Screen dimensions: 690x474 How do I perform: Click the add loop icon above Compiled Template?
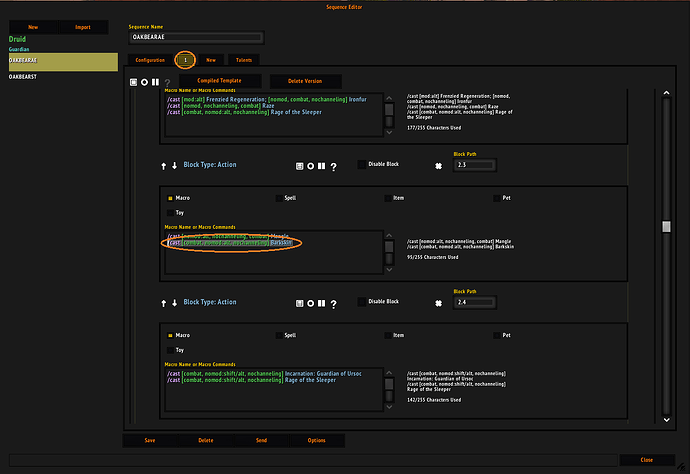[144, 82]
